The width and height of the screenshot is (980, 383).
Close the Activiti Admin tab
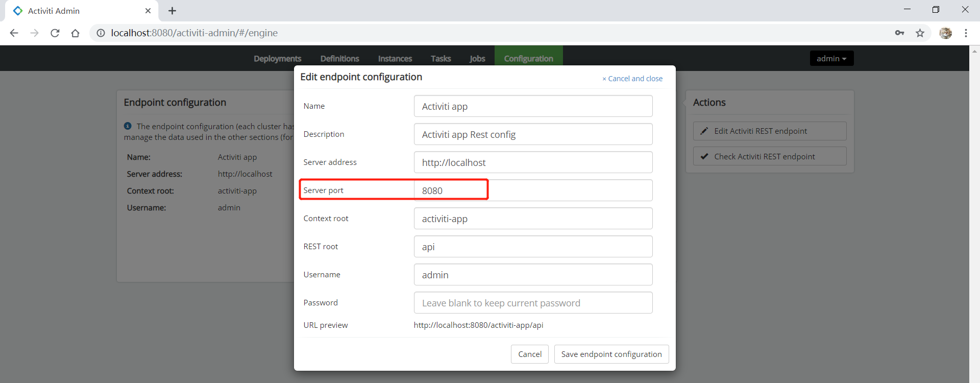click(148, 11)
